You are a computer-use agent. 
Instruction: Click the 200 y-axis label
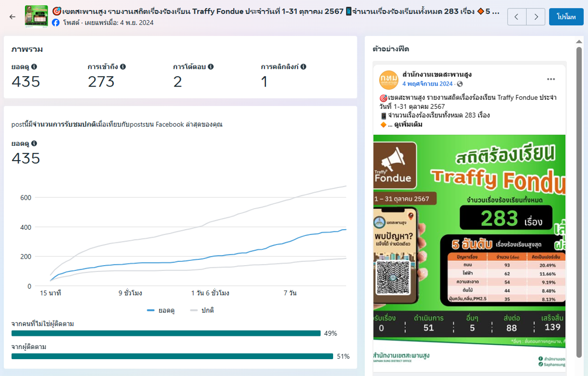pyautogui.click(x=26, y=257)
